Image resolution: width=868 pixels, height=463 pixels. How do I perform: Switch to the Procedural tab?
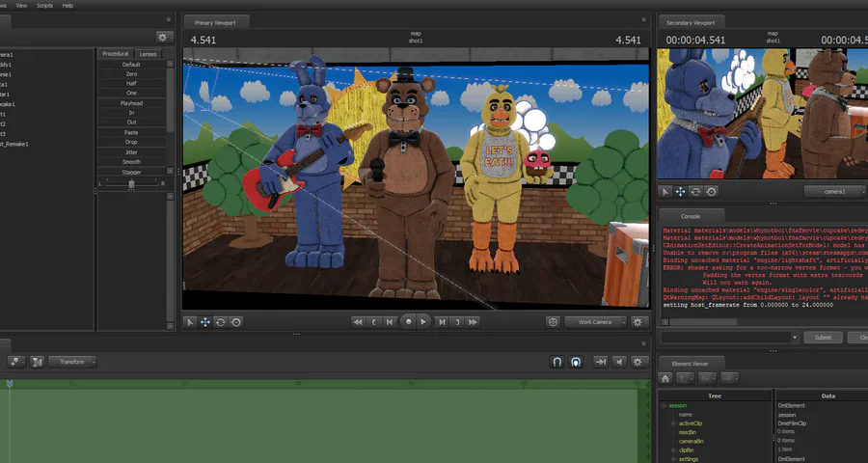tap(115, 54)
